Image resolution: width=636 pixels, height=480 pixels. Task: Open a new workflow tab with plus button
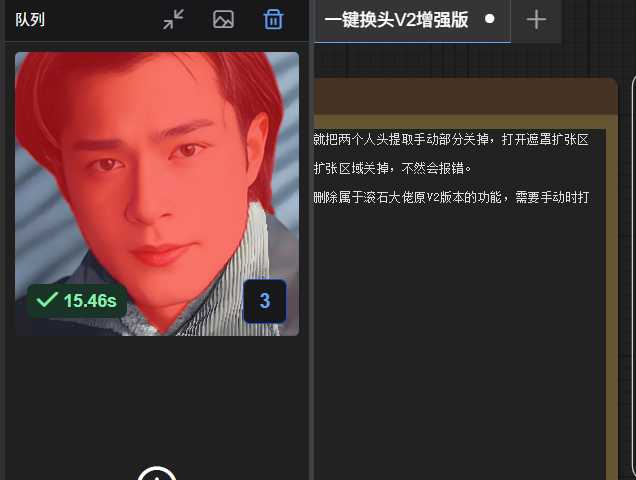pos(537,19)
